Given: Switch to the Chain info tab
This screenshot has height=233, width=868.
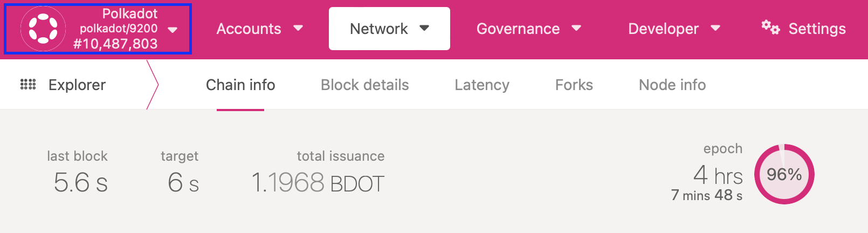Looking at the screenshot, I should pyautogui.click(x=240, y=85).
